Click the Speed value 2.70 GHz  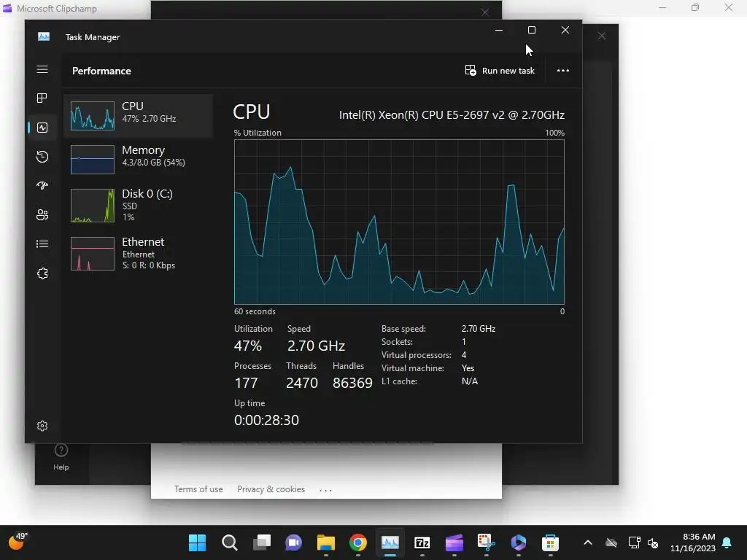click(x=316, y=346)
